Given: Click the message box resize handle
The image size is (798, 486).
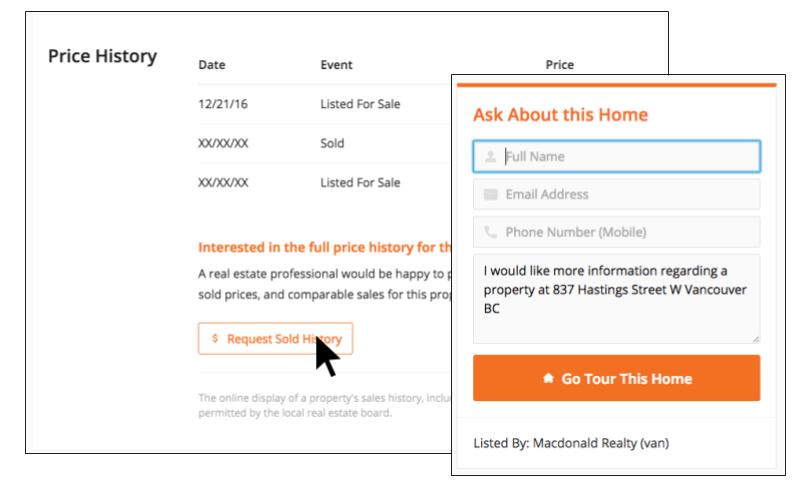Looking at the screenshot, I should point(756,339).
